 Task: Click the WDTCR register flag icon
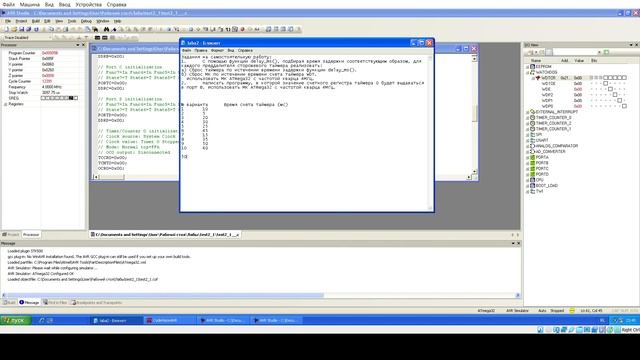(x=538, y=78)
